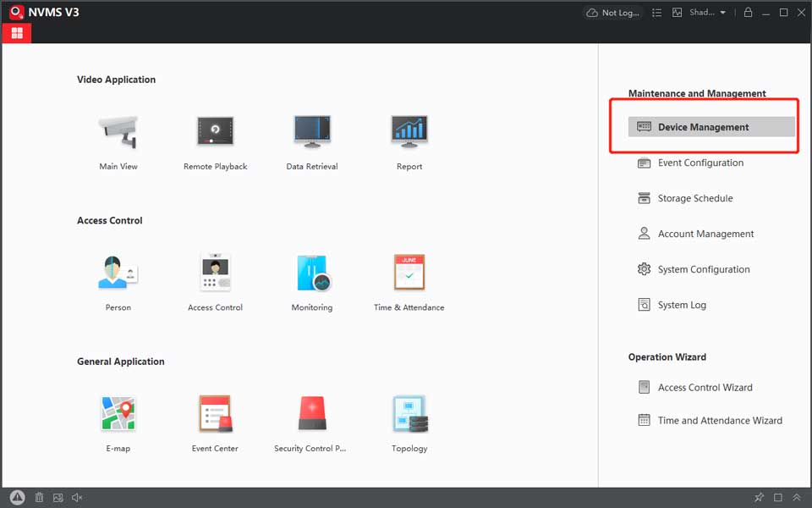
Task: Open the Topology module
Action: coord(409,414)
